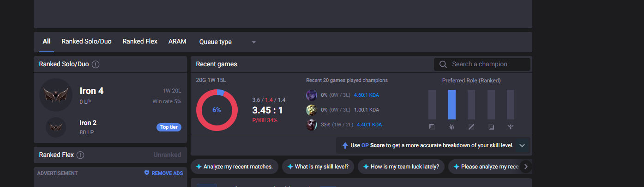Screen dimensions: 644x187
Task: Click the Iron 4 rank emblem
Action: [x=56, y=95]
